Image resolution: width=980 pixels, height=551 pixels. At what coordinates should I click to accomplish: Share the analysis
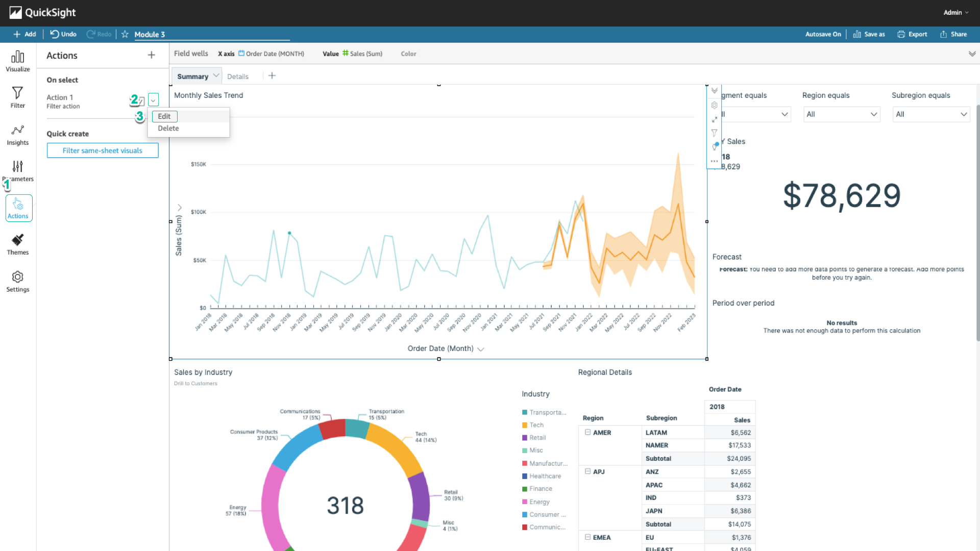(953, 34)
